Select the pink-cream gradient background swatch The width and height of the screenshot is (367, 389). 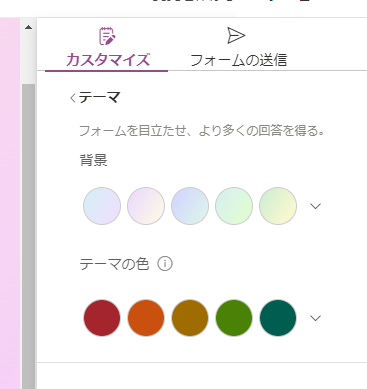[146, 206]
